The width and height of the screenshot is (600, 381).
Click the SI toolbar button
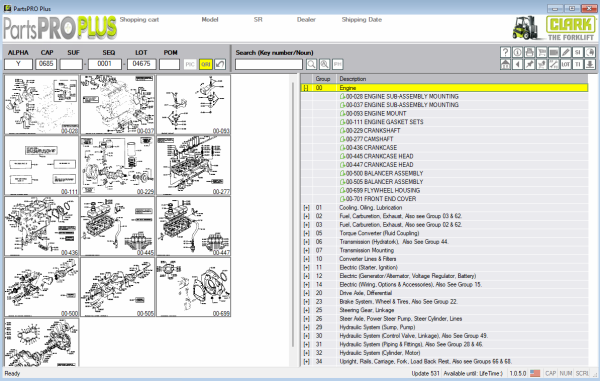click(578, 52)
